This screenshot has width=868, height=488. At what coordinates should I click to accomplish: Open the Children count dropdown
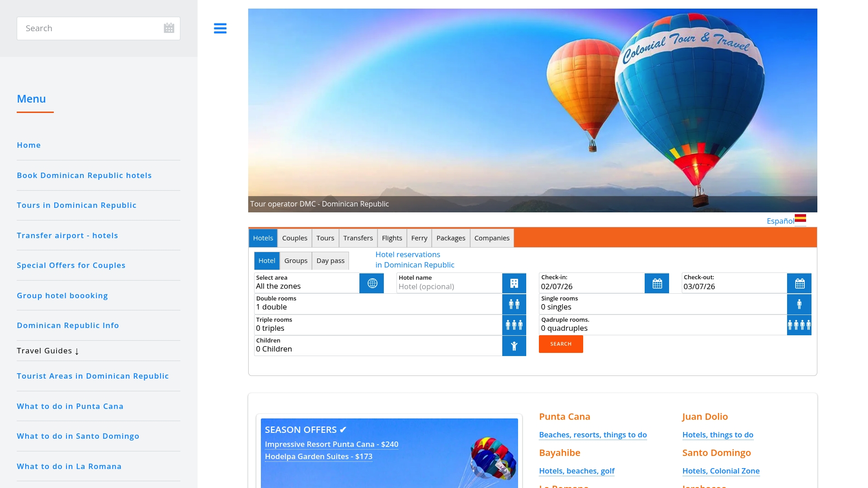(x=378, y=346)
